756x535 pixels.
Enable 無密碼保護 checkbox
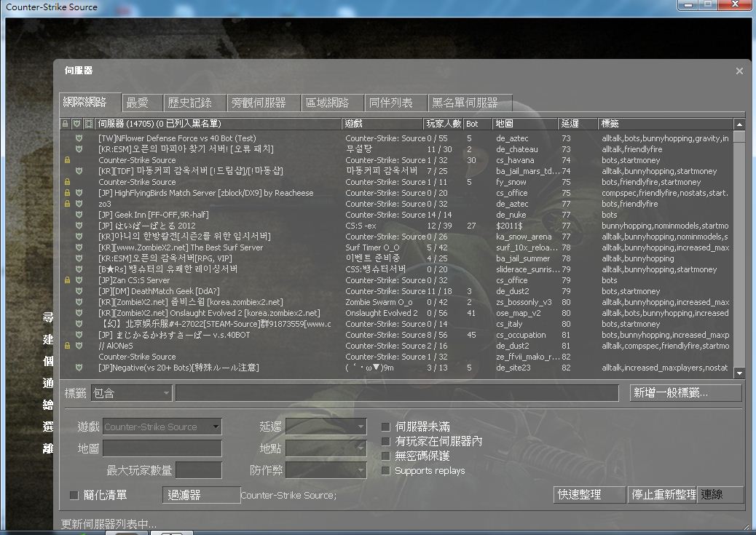386,456
